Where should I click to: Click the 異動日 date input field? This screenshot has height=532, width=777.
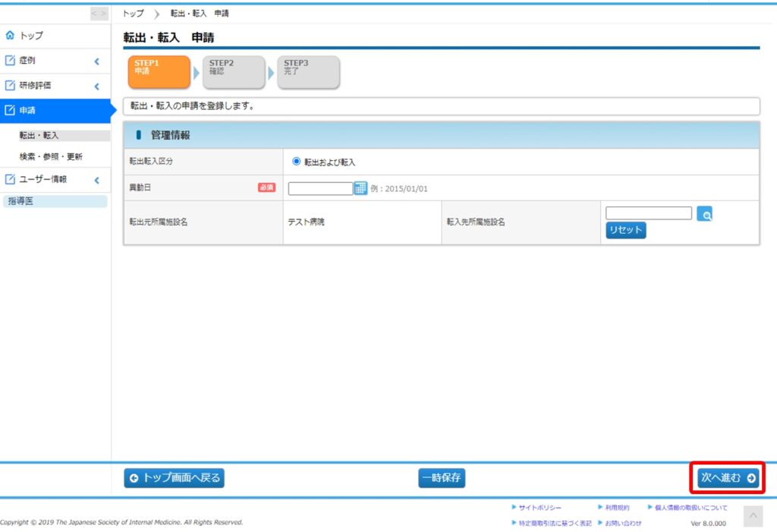(320, 188)
